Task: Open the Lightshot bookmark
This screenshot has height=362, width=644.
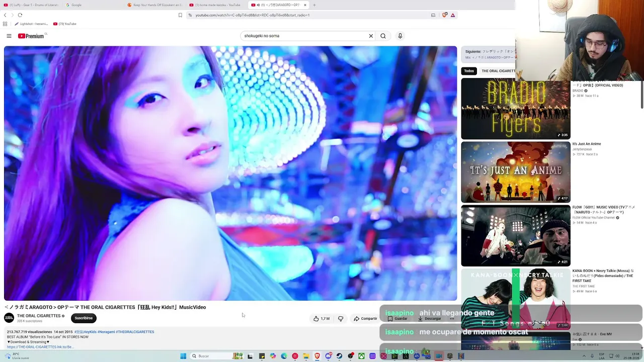Action: 32,24
